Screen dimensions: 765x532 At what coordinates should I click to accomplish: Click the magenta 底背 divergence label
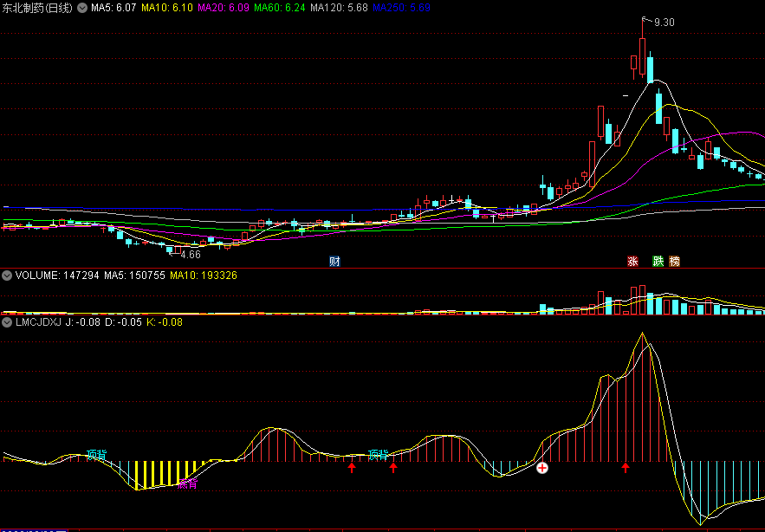(x=187, y=484)
